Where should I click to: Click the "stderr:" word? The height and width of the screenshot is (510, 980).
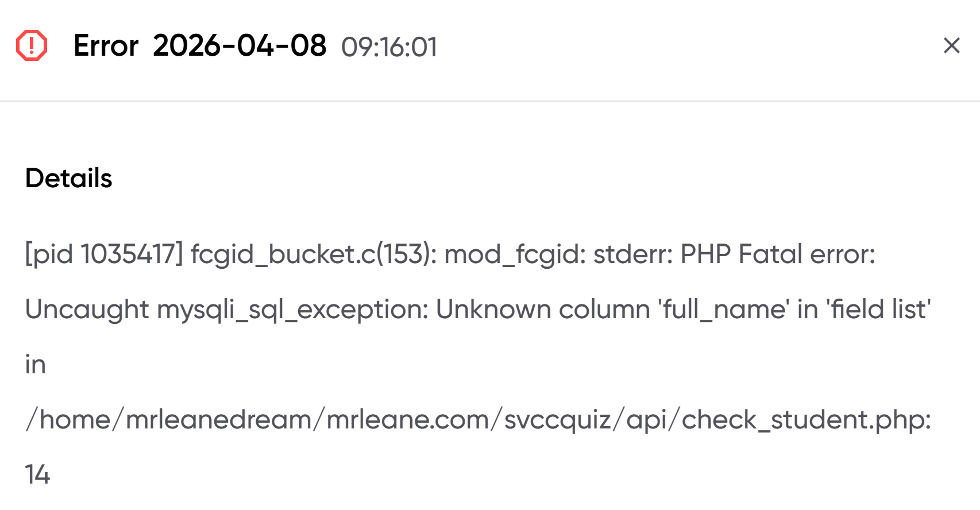coord(632,254)
